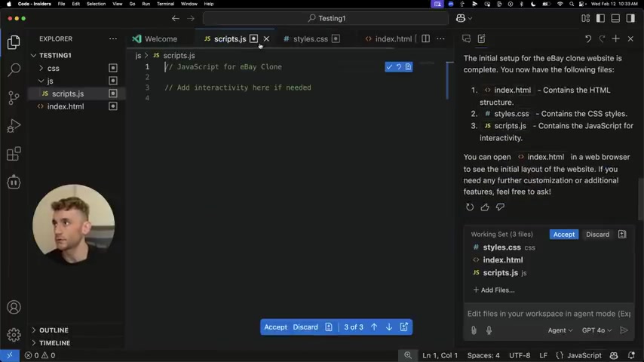Expand the TIMELINE section
Viewport: 644px width, 362px height.
(x=54, y=343)
